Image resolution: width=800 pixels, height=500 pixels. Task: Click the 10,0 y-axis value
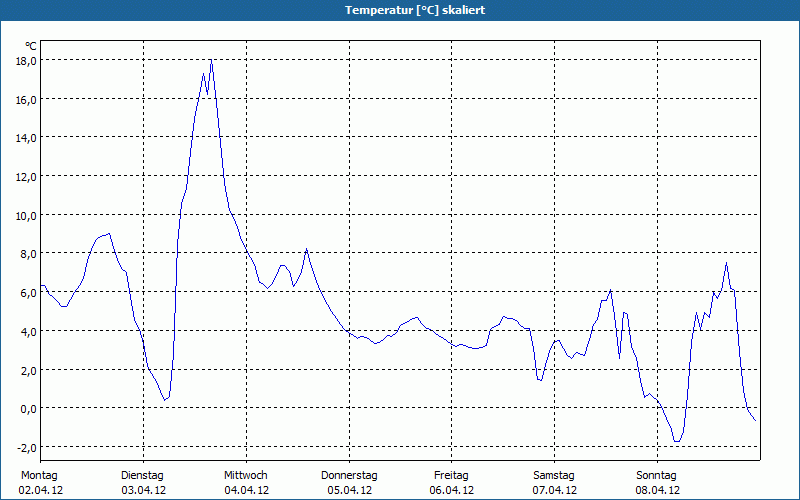pyautogui.click(x=26, y=215)
